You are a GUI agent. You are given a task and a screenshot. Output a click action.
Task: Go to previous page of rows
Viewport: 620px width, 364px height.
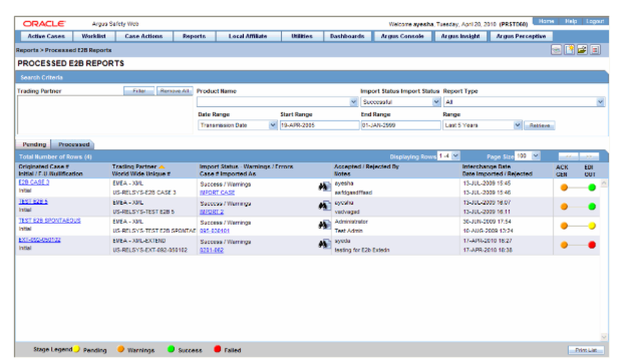click(569, 156)
